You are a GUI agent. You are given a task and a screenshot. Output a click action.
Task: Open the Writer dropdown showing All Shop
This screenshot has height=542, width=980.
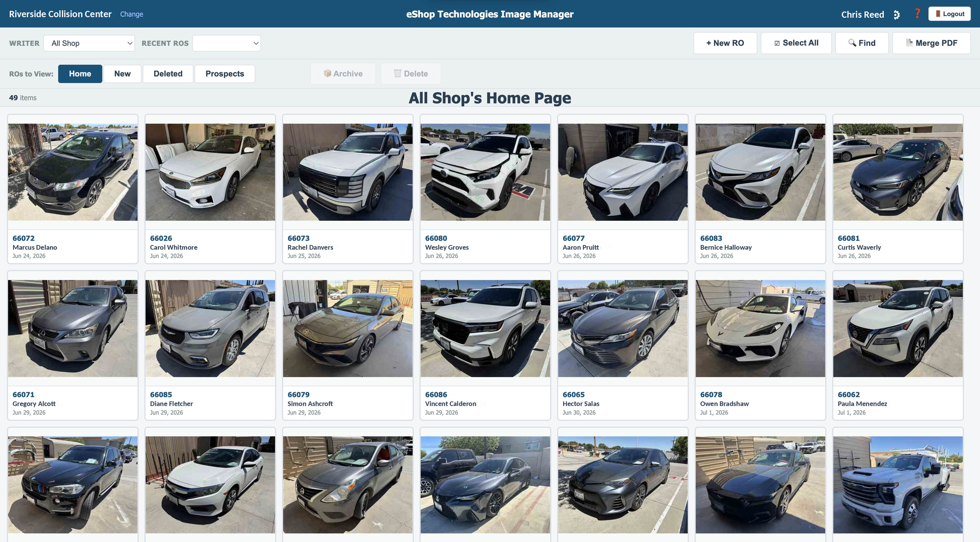[89, 43]
